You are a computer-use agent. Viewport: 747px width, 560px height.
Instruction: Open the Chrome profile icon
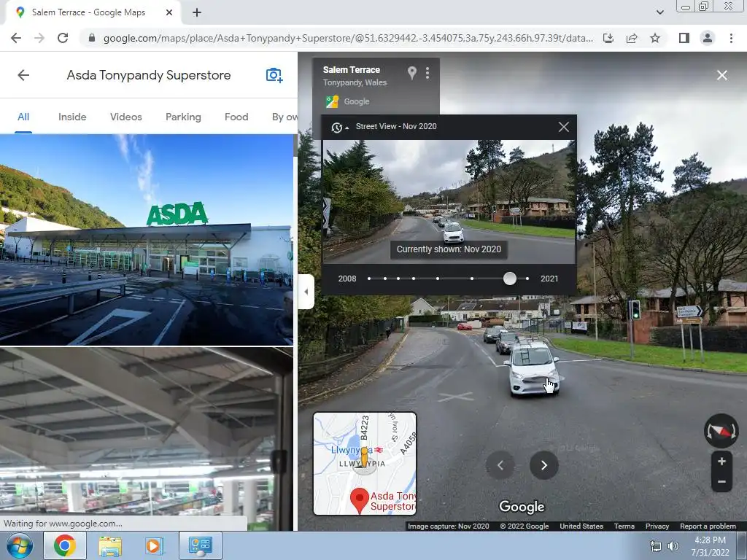708,38
